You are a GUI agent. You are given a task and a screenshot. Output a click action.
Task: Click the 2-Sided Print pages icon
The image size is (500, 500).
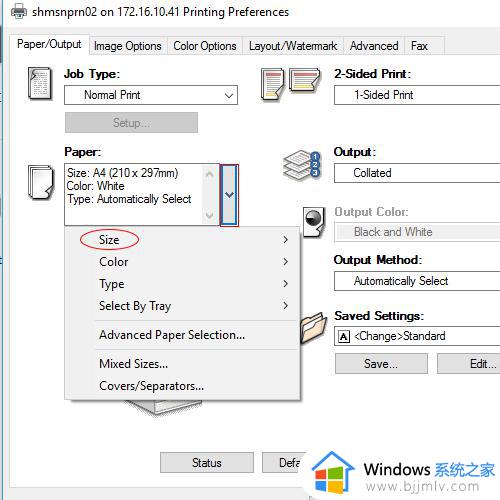click(x=290, y=84)
